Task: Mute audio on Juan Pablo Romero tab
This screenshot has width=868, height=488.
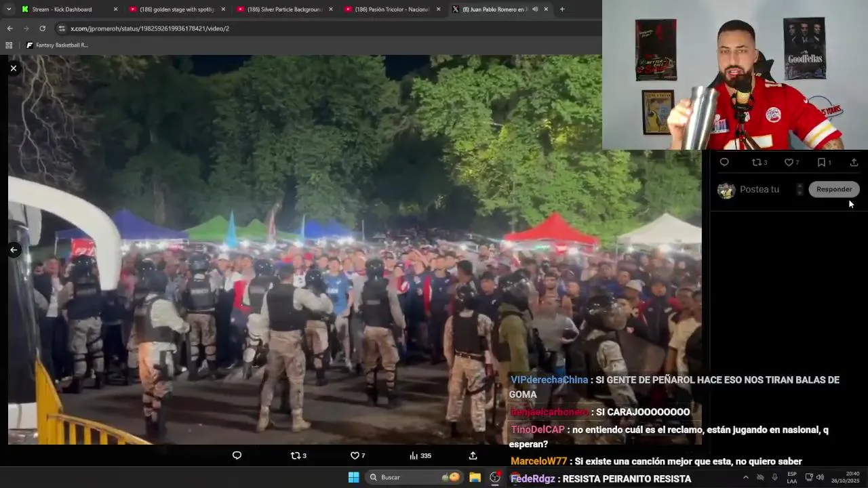Action: (535, 9)
